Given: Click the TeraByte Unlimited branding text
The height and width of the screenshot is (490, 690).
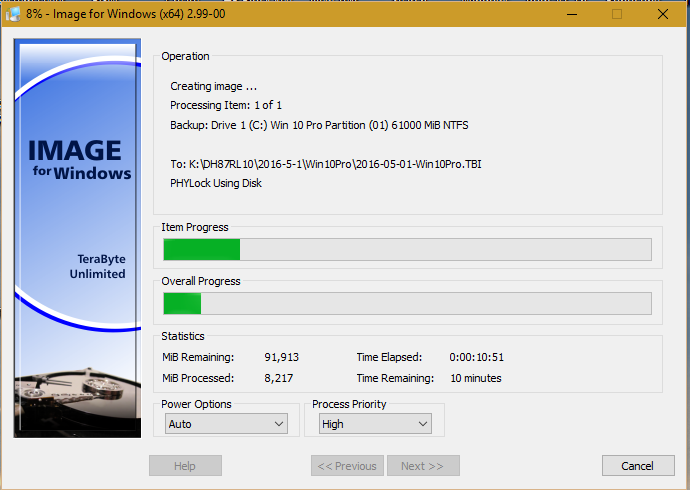Looking at the screenshot, I should click(x=97, y=266).
